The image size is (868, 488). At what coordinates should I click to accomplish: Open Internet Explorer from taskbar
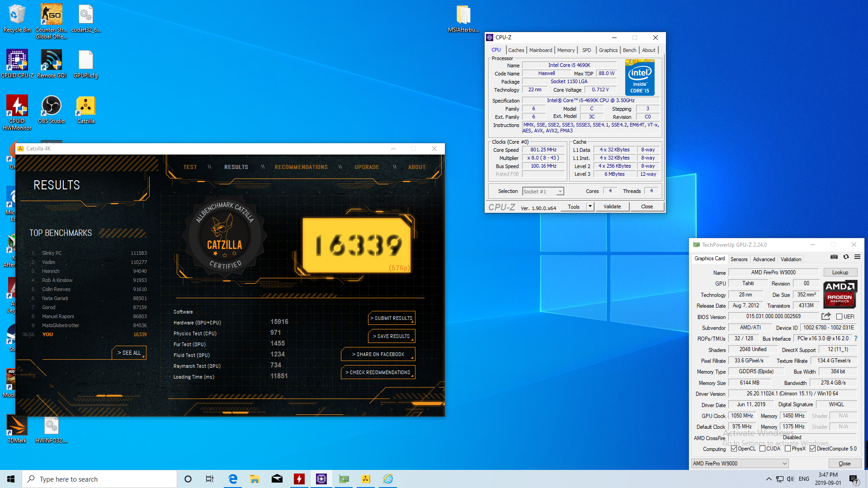[x=388, y=479]
